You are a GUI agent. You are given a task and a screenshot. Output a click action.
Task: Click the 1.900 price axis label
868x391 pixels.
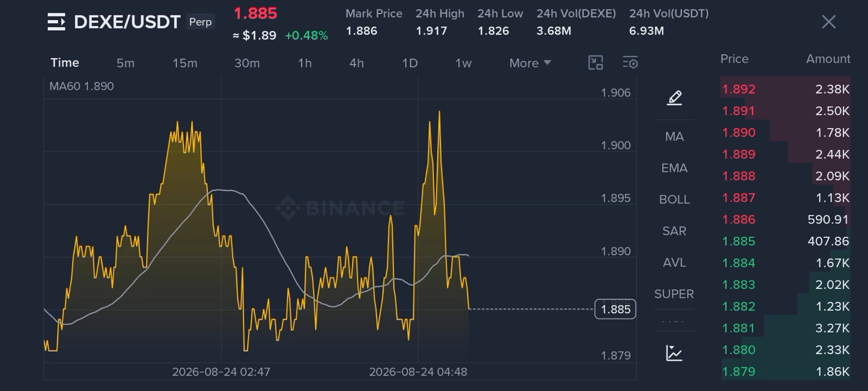(616, 146)
